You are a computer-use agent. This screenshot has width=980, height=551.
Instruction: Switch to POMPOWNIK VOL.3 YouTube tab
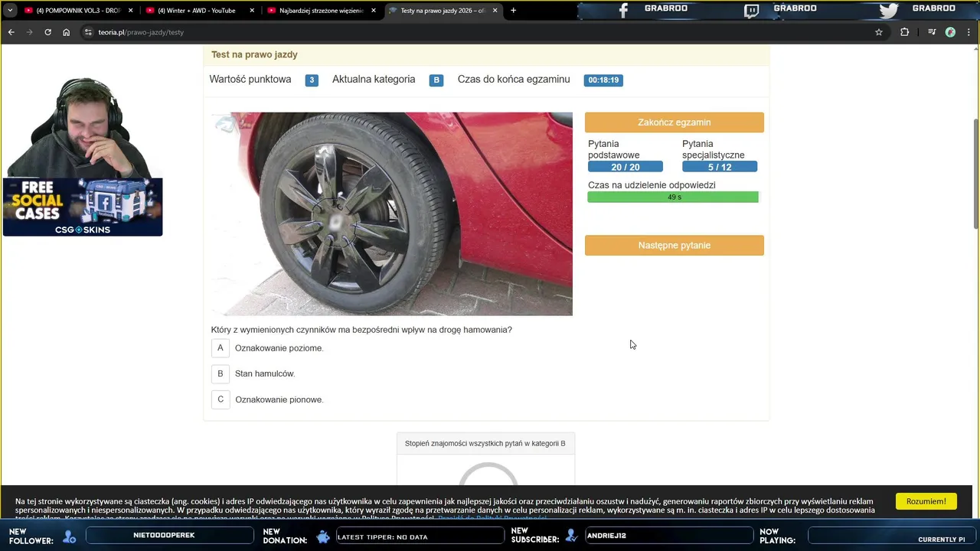78,11
